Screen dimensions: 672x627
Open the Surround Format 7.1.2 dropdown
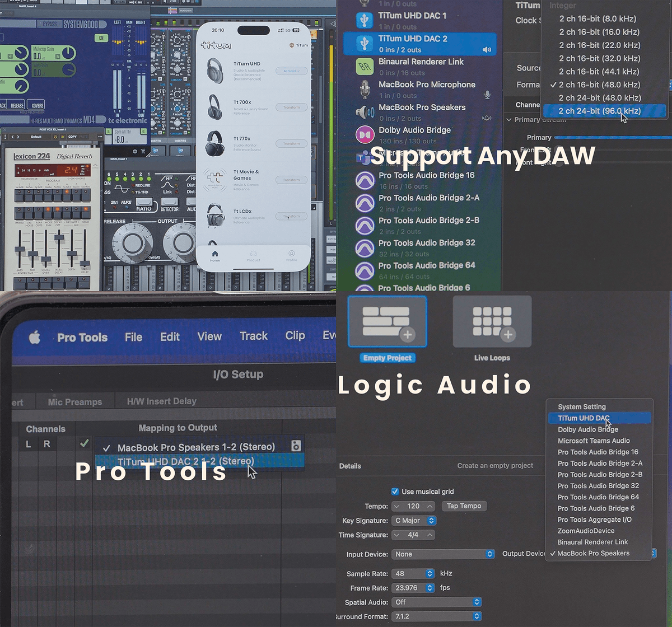436,616
